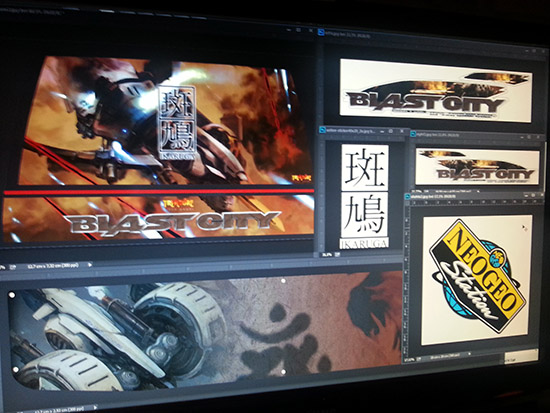Screen dimensions: 550x413
Task: Close the Ikaruga kanji sticker window
Action: pos(402,131)
